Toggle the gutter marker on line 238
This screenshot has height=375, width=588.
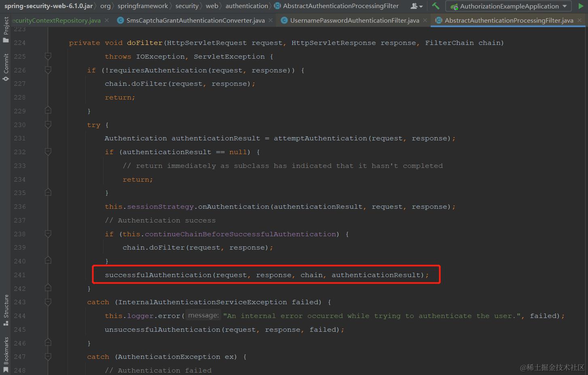coord(48,234)
